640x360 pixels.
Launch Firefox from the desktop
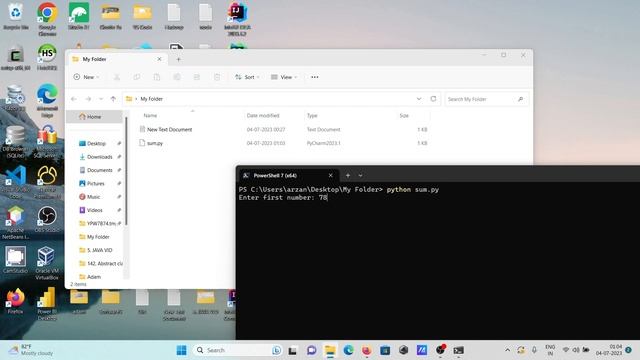[15, 301]
